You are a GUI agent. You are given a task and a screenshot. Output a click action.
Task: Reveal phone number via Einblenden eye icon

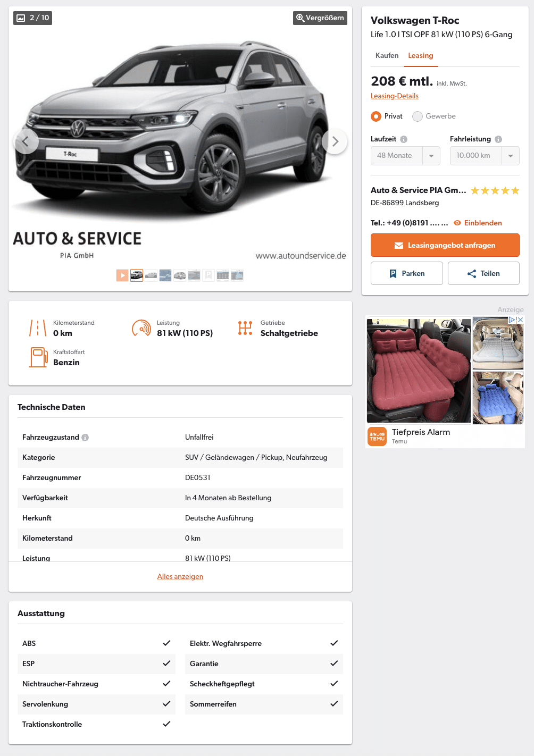(457, 223)
